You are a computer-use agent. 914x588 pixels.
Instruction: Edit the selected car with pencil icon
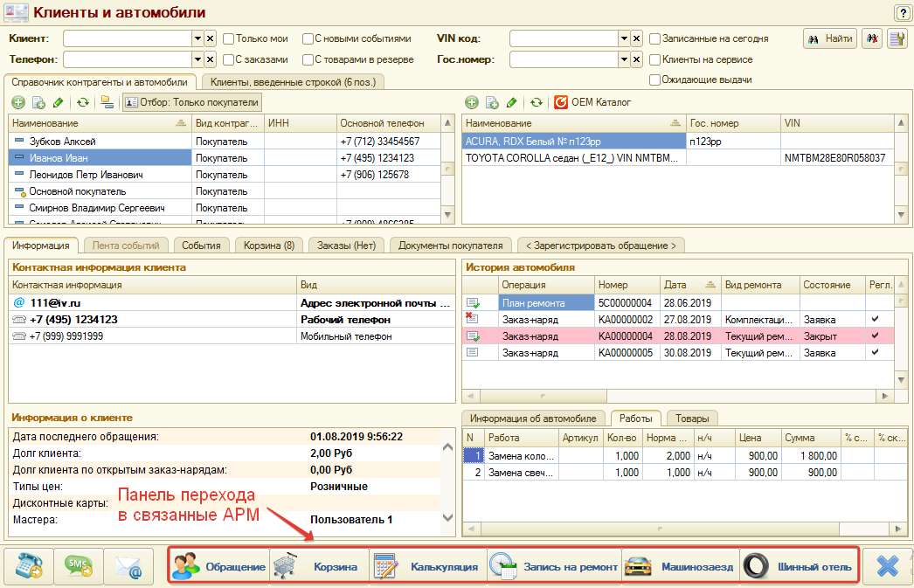512,102
